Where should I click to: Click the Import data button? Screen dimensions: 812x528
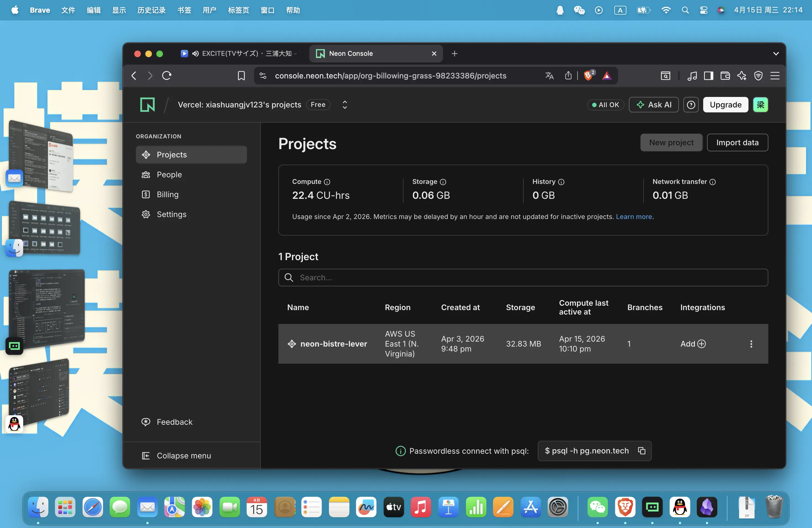click(x=737, y=142)
